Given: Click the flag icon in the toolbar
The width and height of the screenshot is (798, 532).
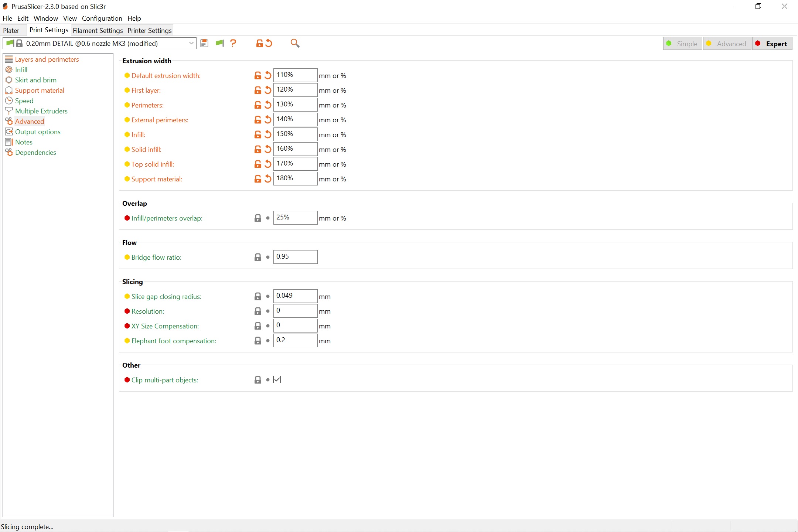Looking at the screenshot, I should pyautogui.click(x=220, y=43).
